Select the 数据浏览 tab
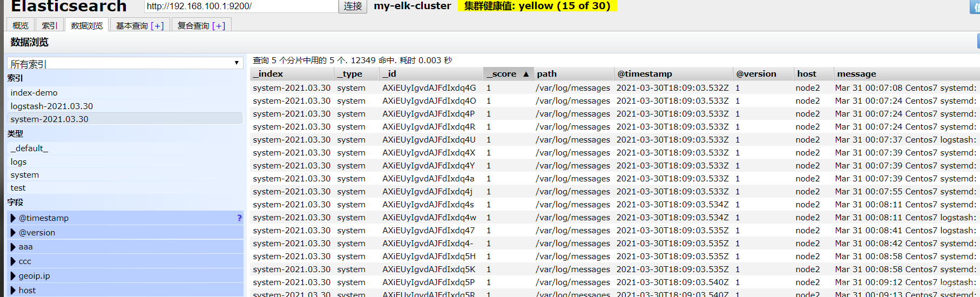 tap(86, 25)
